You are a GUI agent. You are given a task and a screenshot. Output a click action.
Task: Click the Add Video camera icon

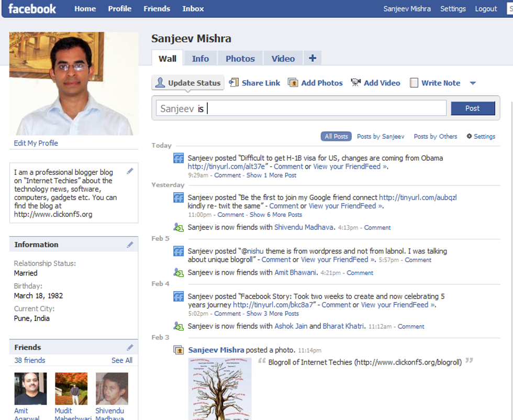tap(356, 83)
